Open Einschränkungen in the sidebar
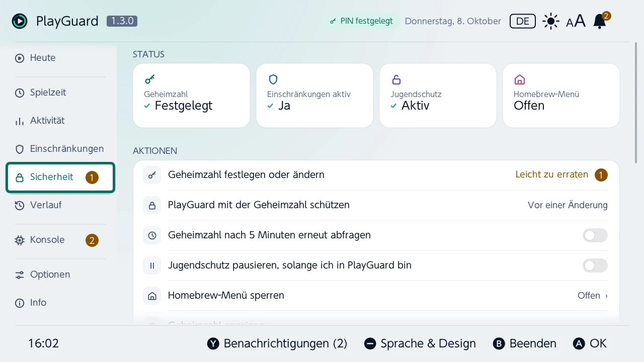The height and width of the screenshot is (362, 644). point(60,149)
